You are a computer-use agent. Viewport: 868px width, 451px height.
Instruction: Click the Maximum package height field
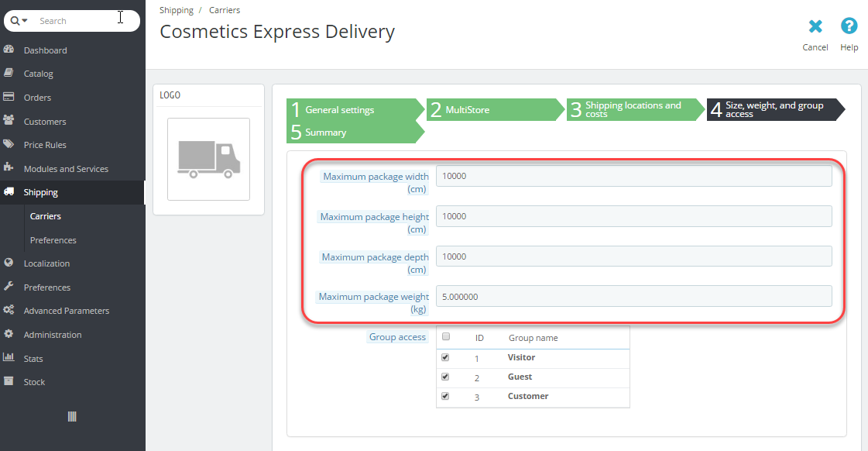coord(634,216)
